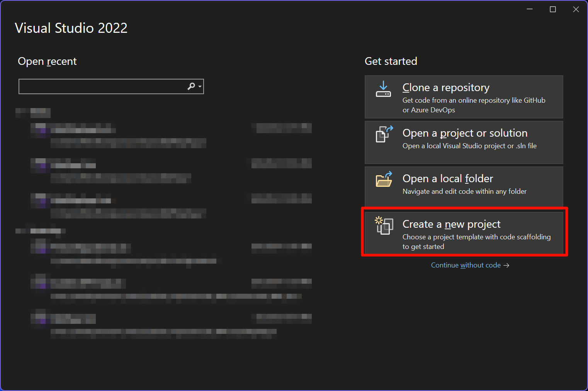Click 'Choose a project template with code scaffolding' text

click(x=477, y=242)
